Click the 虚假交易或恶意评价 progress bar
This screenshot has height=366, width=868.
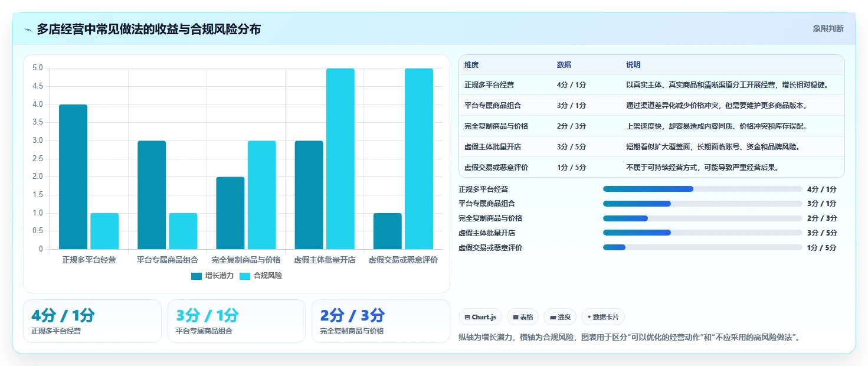tap(702, 247)
